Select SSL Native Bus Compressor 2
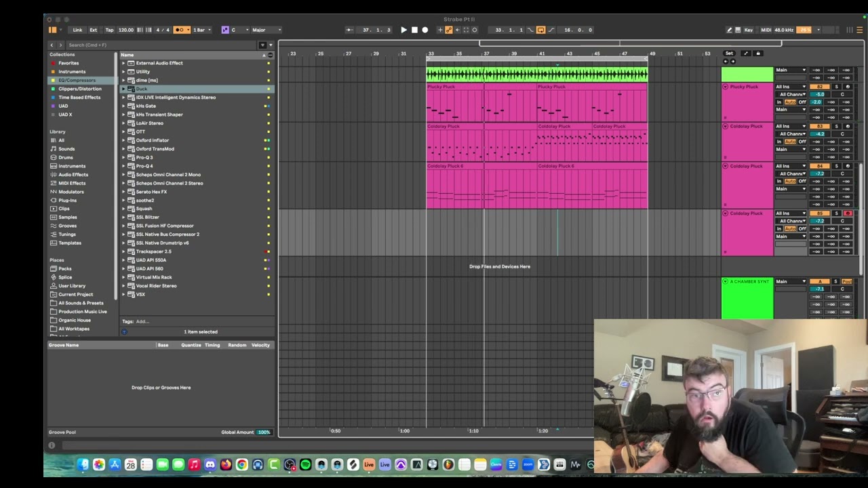Screen dimensions: 868x488 167,235
